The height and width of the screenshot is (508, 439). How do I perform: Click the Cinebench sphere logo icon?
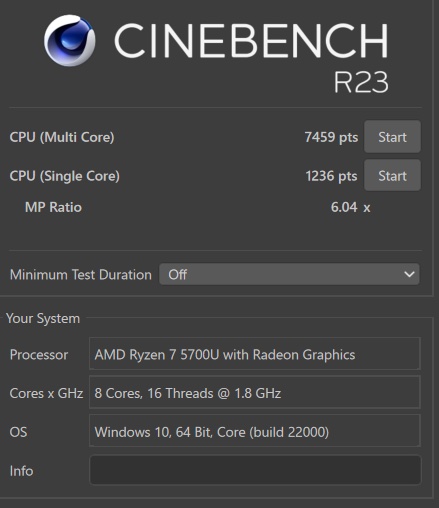(70, 40)
